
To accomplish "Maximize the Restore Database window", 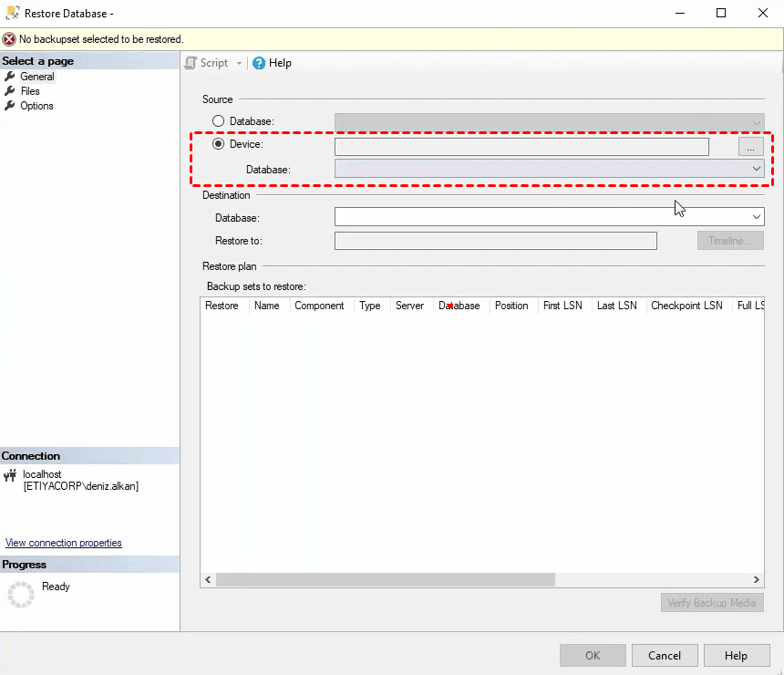I will 721,13.
